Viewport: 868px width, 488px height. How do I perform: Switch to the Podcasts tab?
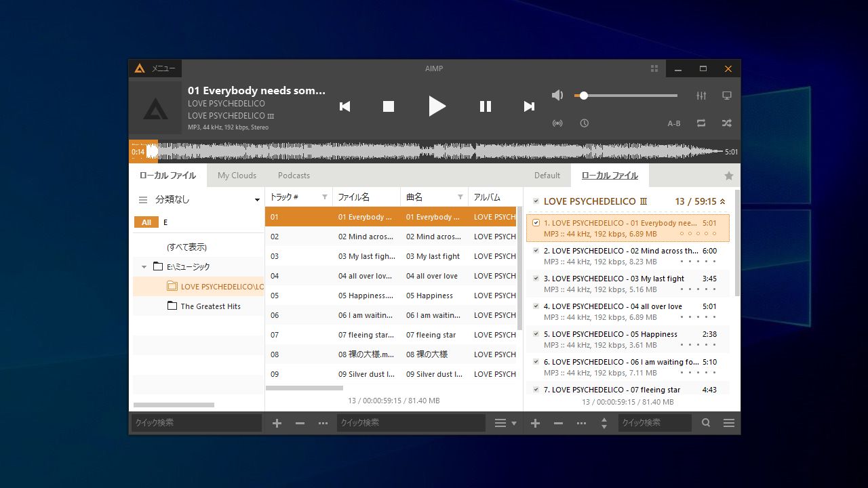coord(294,176)
